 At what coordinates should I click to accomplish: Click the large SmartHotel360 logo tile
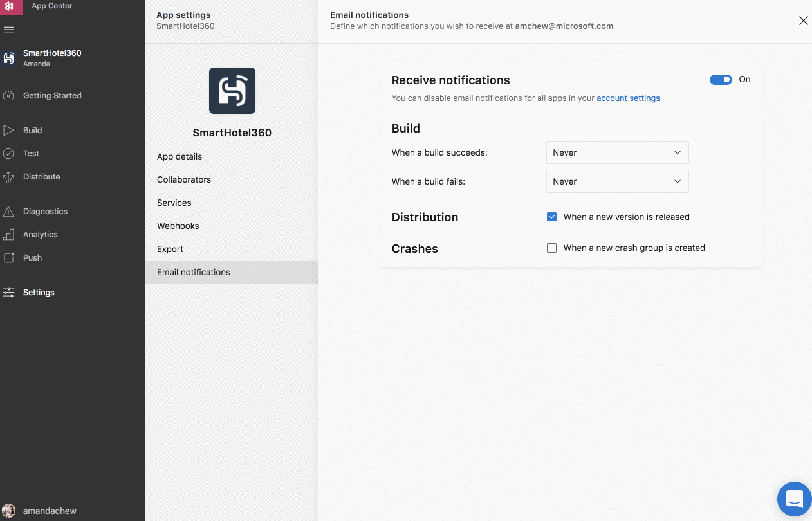pyautogui.click(x=232, y=91)
